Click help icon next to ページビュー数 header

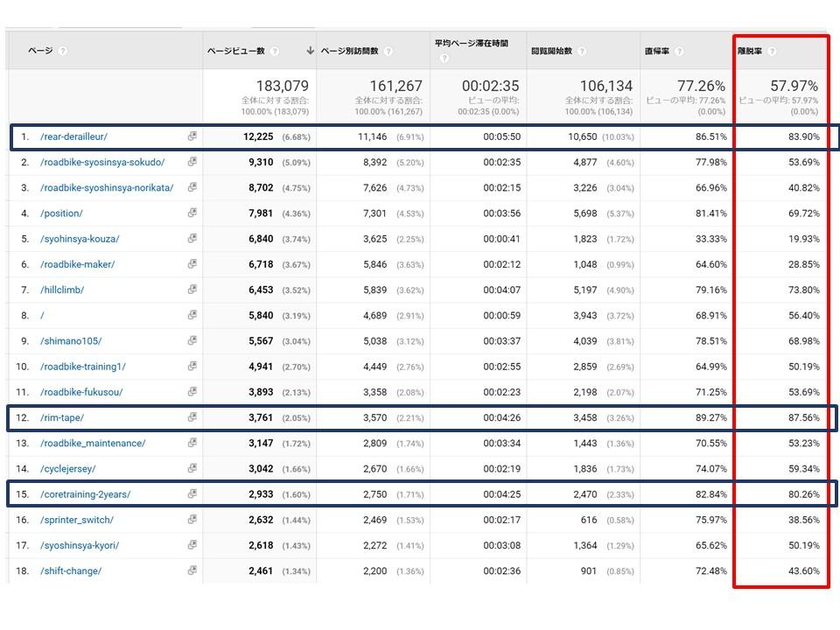click(x=275, y=51)
